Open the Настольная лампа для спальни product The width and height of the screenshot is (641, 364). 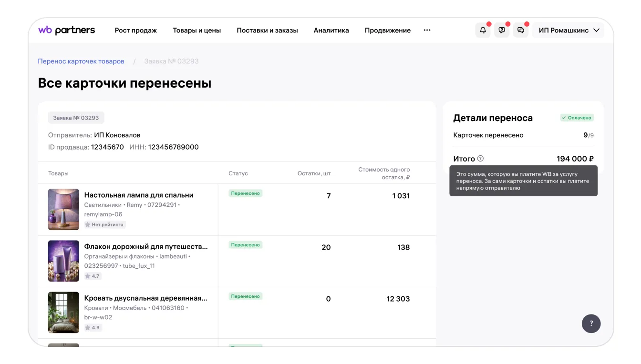pos(139,195)
